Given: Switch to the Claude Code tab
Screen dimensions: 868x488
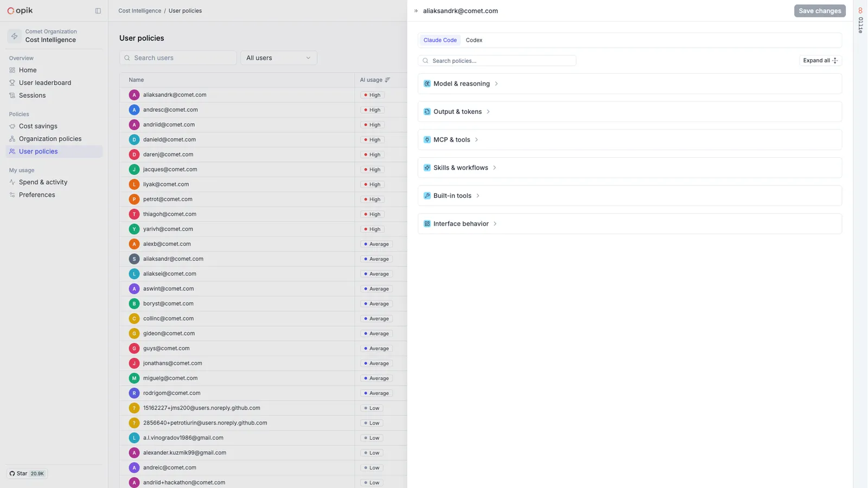Looking at the screenshot, I should (x=440, y=40).
